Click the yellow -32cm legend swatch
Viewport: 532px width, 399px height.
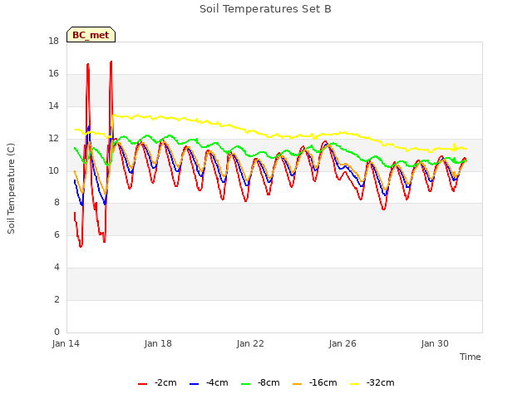pos(355,384)
